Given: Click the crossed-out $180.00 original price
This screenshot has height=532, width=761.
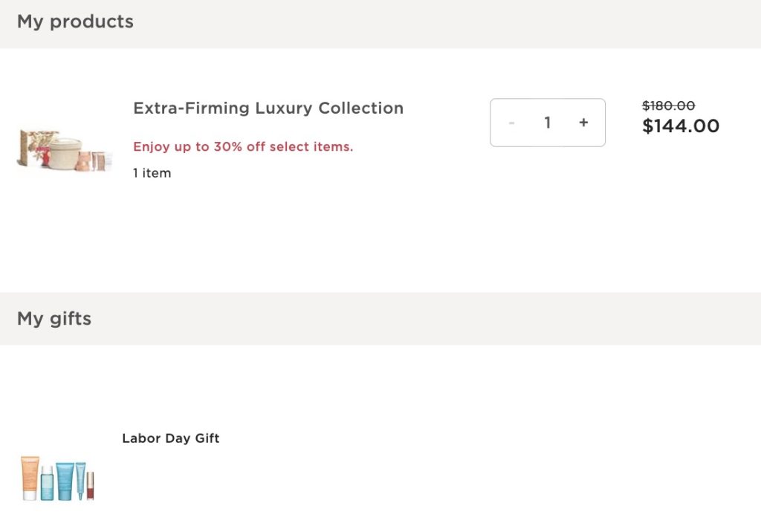Looking at the screenshot, I should pos(668,106).
